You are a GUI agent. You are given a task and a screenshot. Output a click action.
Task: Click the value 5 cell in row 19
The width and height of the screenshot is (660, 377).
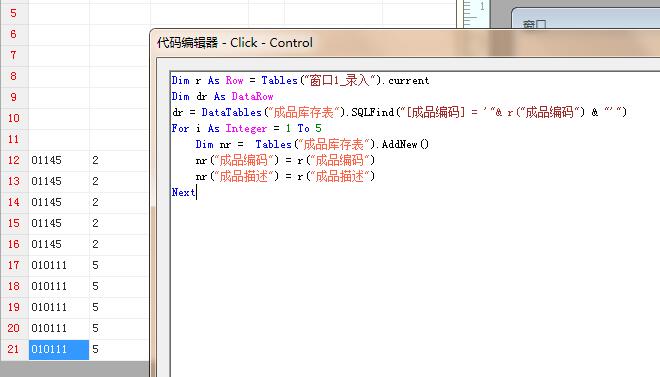[119, 307]
